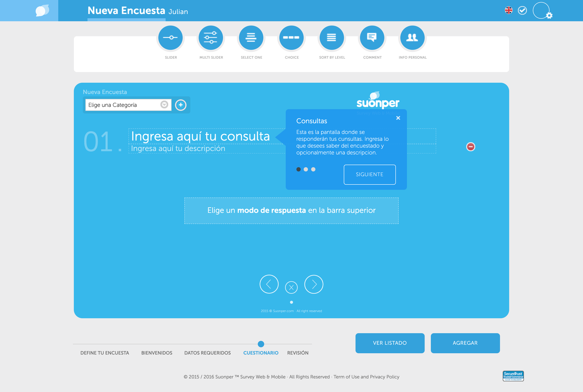Choose the Sort By Level icon

332,38
